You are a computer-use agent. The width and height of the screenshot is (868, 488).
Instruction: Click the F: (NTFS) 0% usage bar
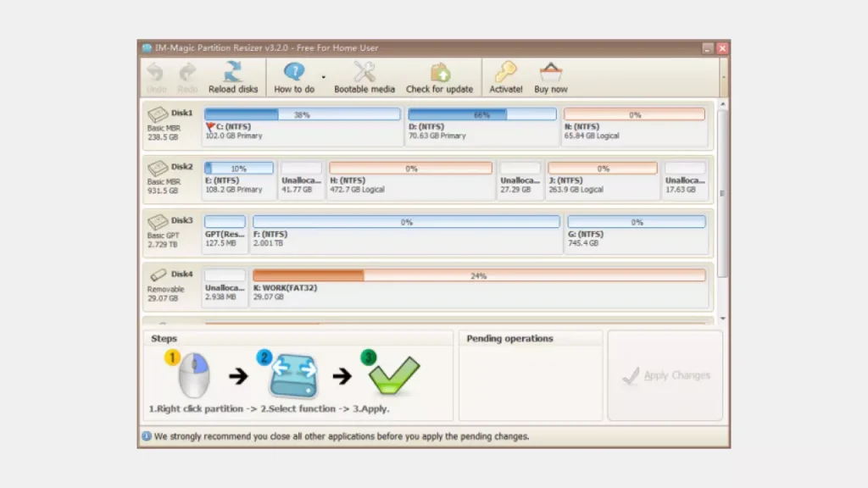click(406, 222)
